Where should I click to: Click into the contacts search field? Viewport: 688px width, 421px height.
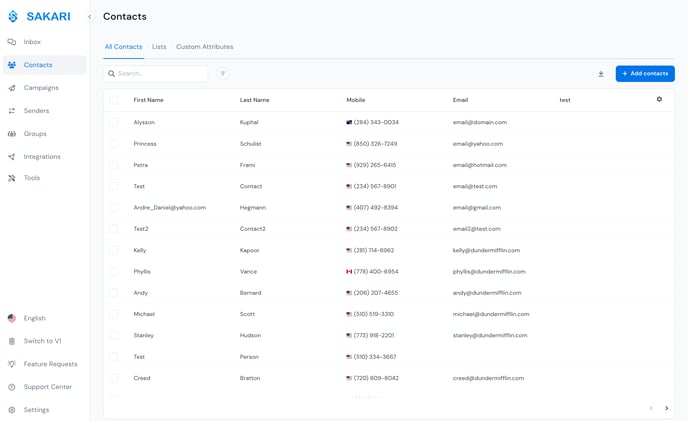160,74
